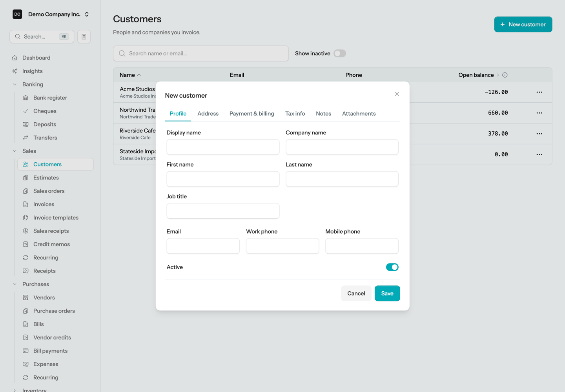Switch to the Tax info tab
This screenshot has height=392, width=565.
coord(295,114)
